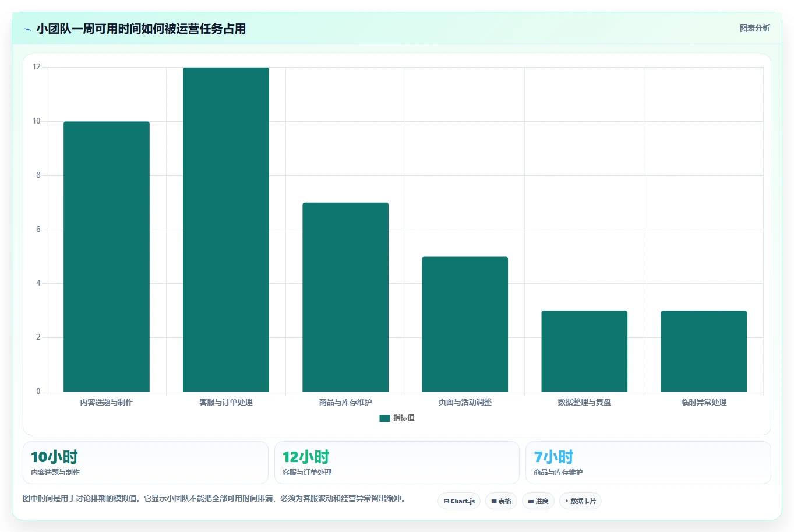Click 客服与订单处理 caption under 12小时

307,473
